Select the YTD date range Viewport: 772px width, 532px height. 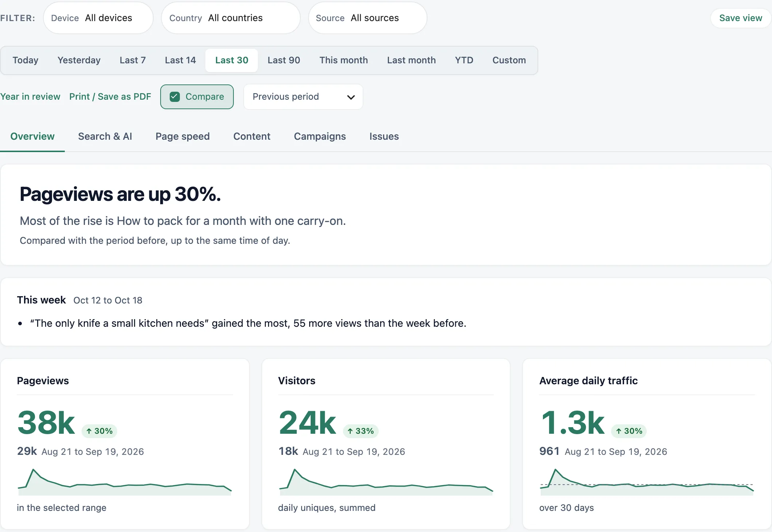[464, 60]
